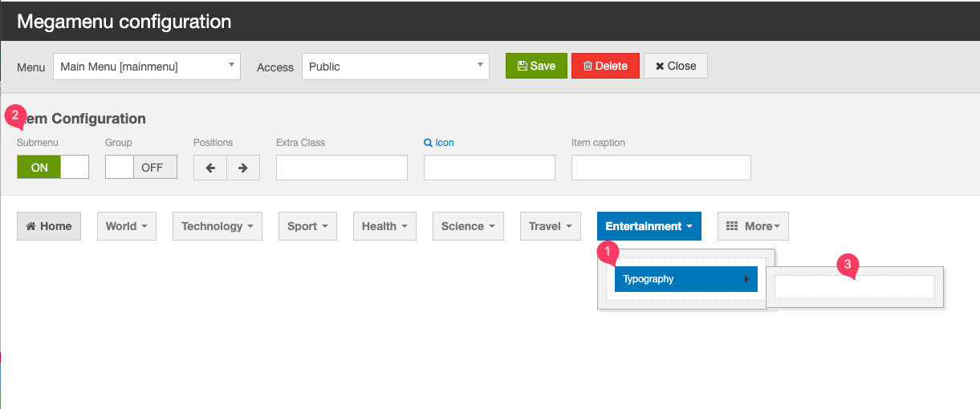
Task: Click the Close button
Action: pyautogui.click(x=675, y=66)
